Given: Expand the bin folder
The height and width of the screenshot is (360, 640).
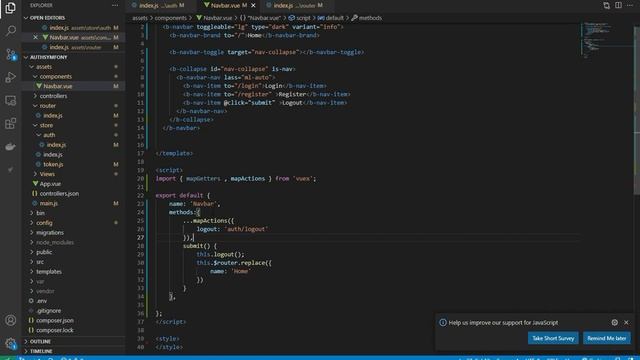Looking at the screenshot, I should pos(31,213).
